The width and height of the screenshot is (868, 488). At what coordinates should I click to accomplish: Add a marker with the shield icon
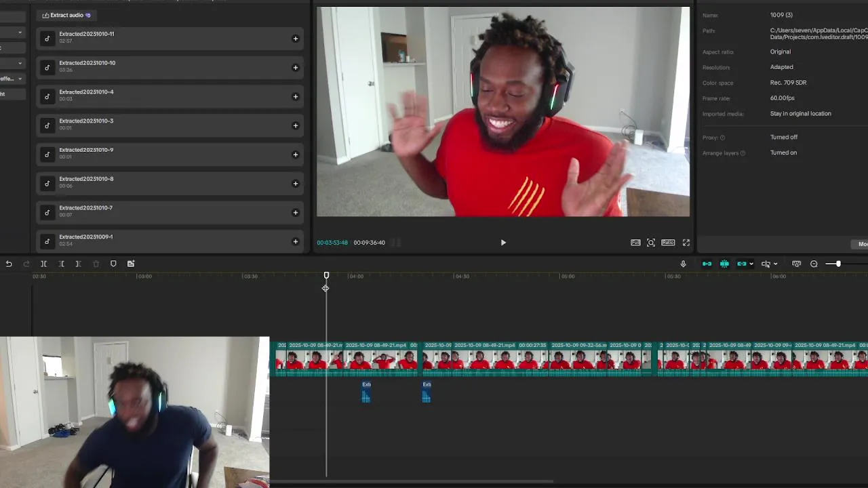point(113,264)
